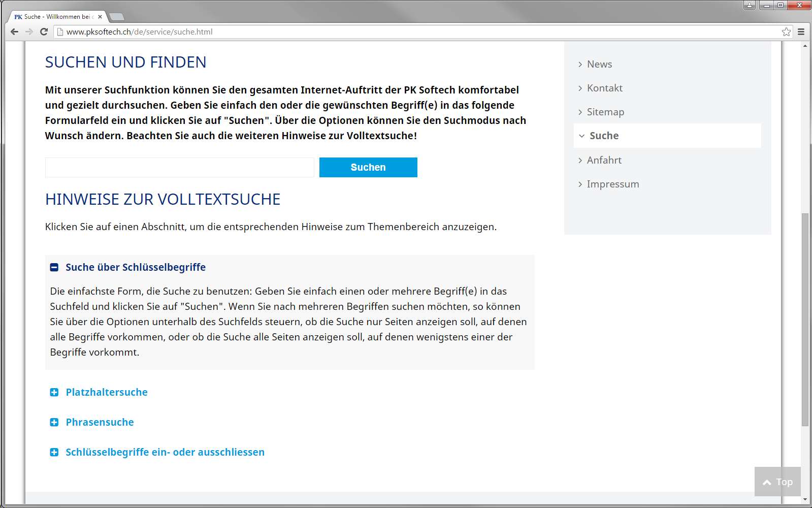Open the Chrome hamburger menu icon

pos(801,31)
